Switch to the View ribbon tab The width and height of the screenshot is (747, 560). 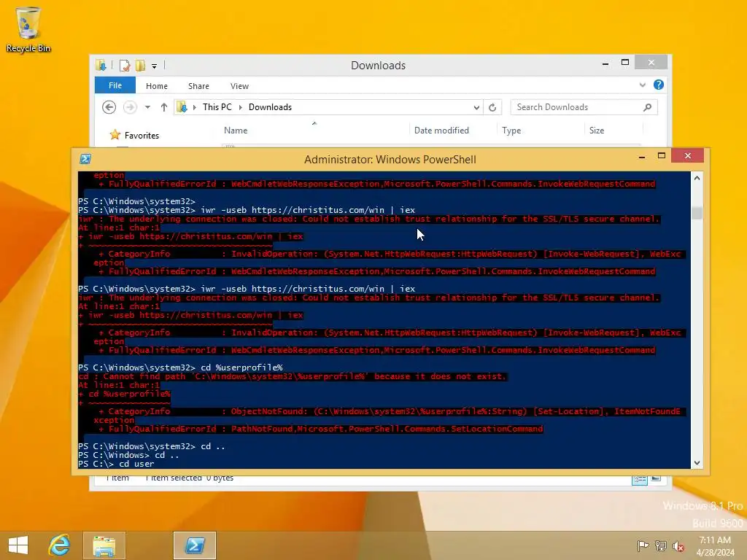pos(239,86)
